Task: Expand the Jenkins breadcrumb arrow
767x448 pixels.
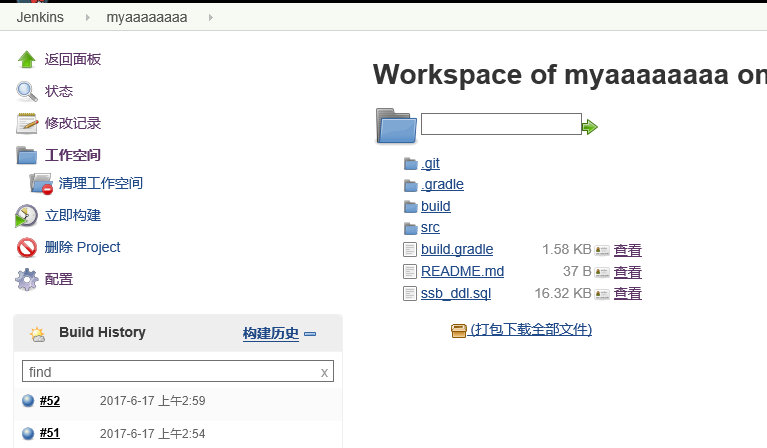Action: pos(88,18)
